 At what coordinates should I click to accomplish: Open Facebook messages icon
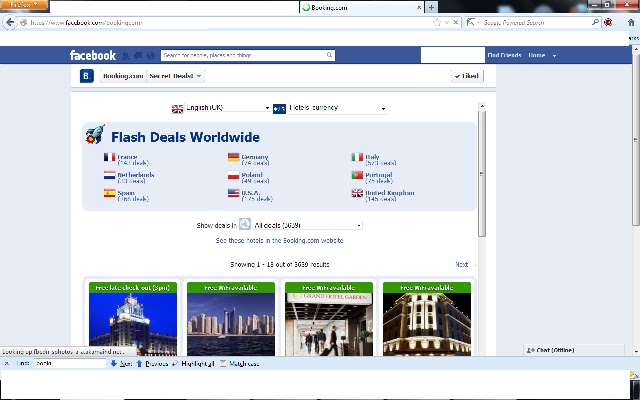138,56
